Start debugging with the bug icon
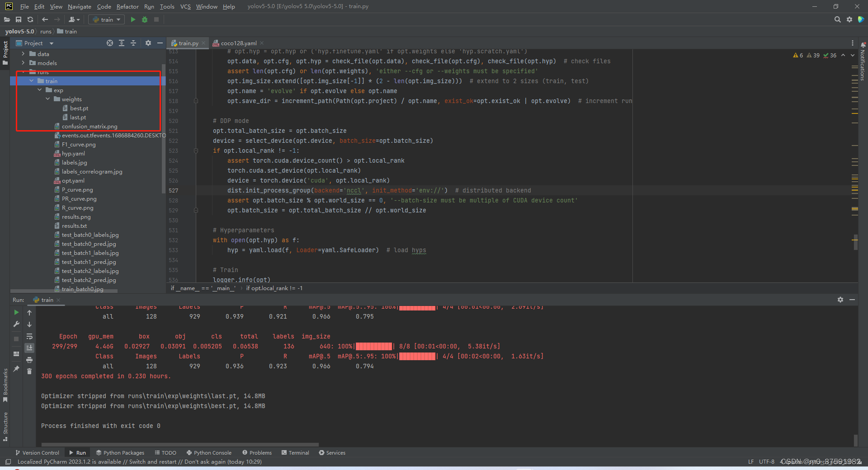Viewport: 868px width, 470px height. pyautogui.click(x=145, y=19)
